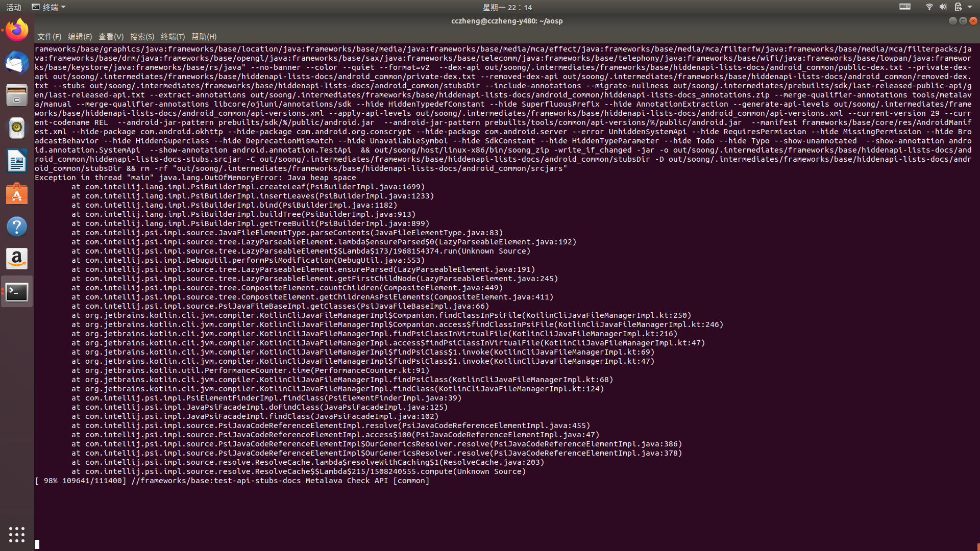Click the 活动 button at top left

pos(13,7)
